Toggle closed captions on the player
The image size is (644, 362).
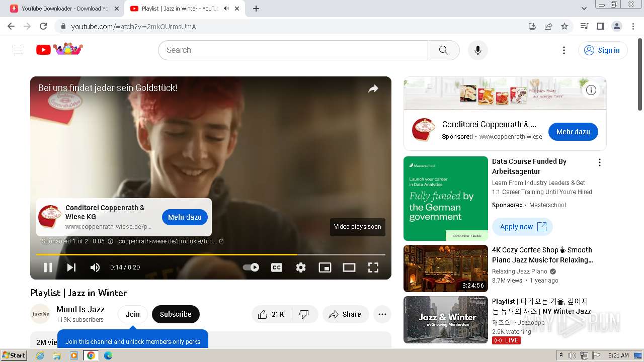276,267
